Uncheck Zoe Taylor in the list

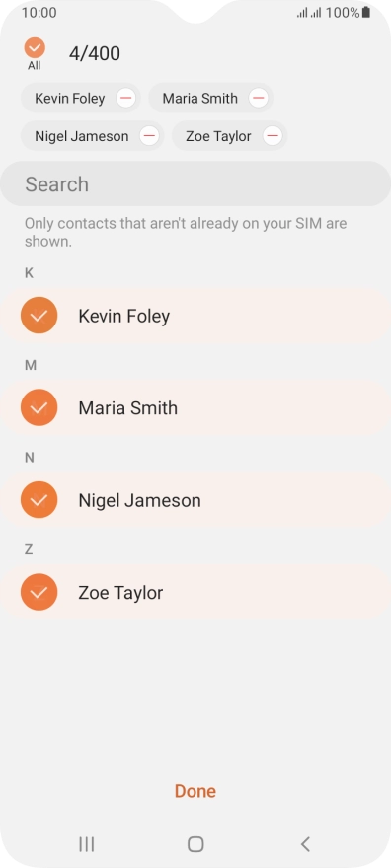click(39, 592)
